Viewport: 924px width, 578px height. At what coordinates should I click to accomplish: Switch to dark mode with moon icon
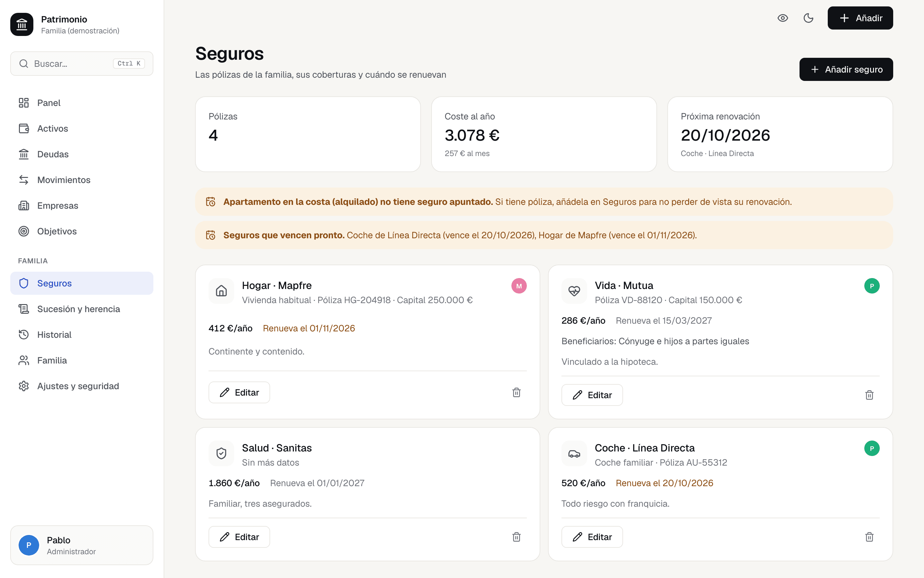808,18
